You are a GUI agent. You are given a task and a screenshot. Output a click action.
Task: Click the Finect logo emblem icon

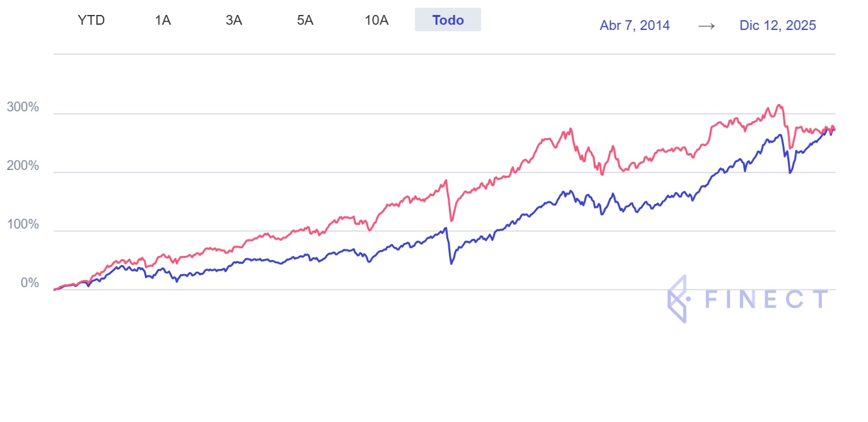pyautogui.click(x=677, y=300)
